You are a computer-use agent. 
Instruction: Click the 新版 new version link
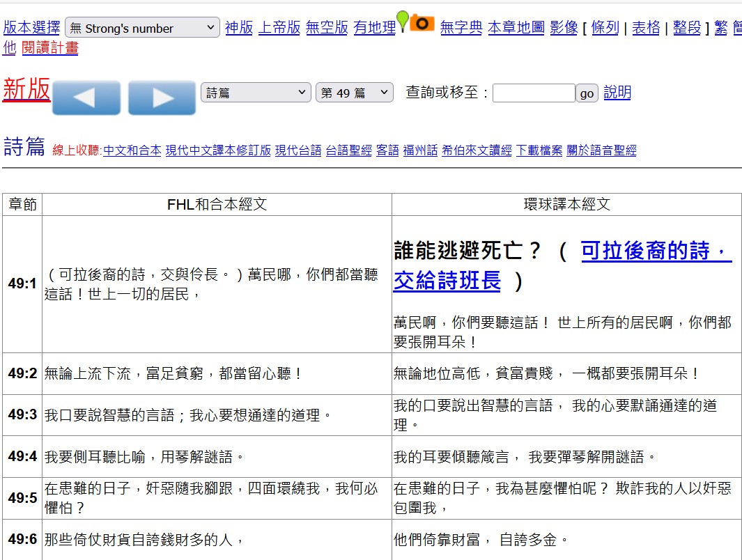(x=26, y=90)
